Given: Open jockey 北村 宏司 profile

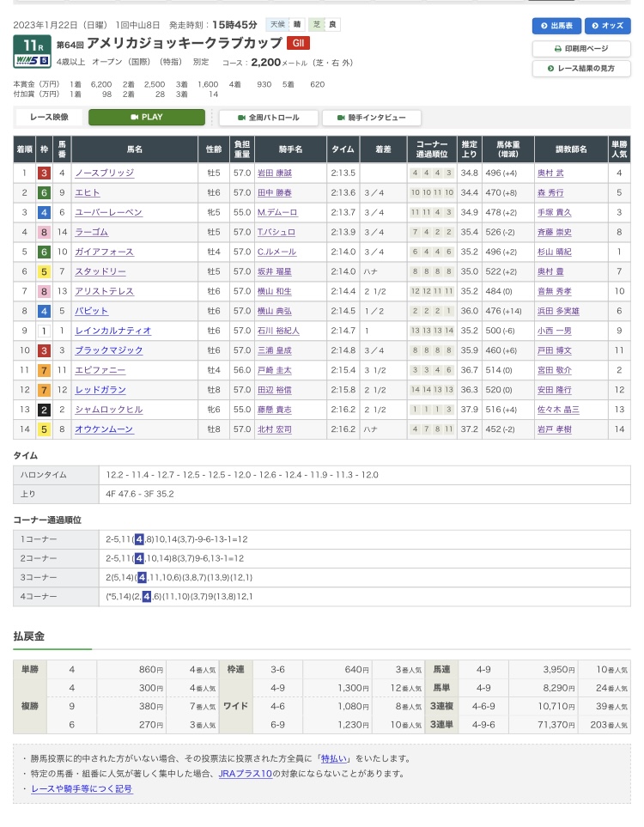Looking at the screenshot, I should (x=274, y=429).
